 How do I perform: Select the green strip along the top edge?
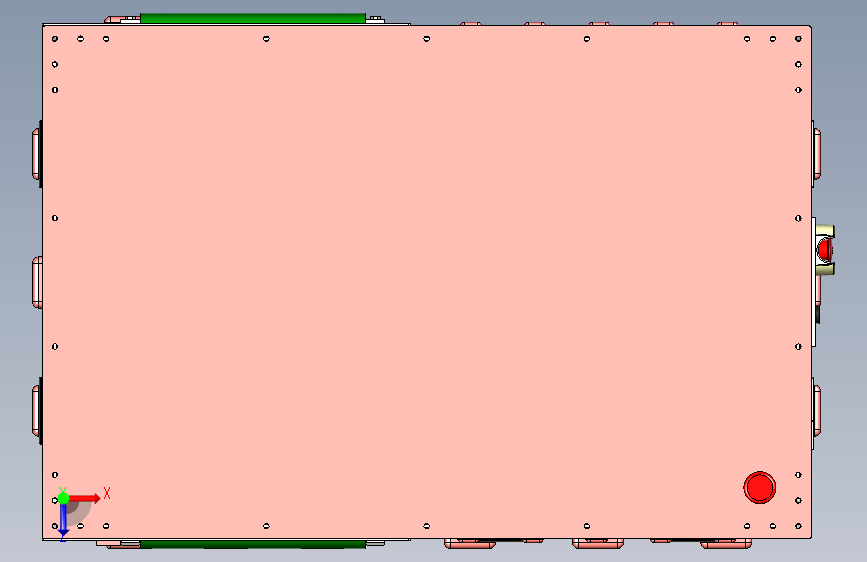(x=253, y=18)
